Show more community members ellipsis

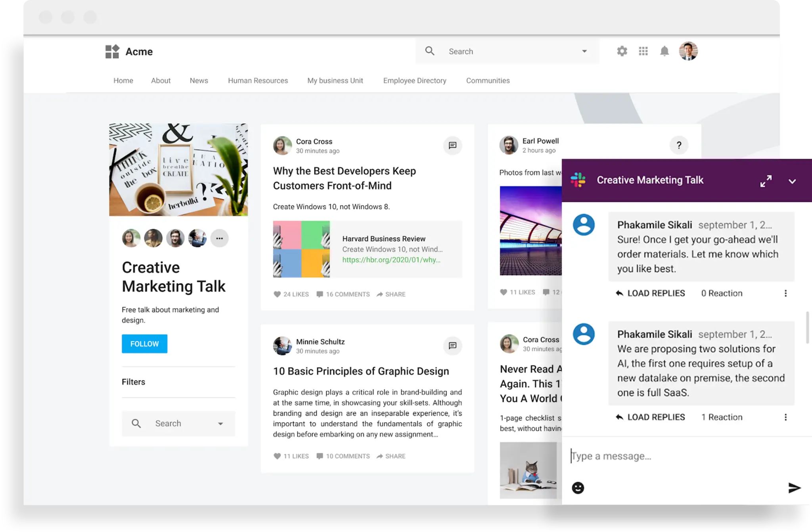pyautogui.click(x=219, y=238)
